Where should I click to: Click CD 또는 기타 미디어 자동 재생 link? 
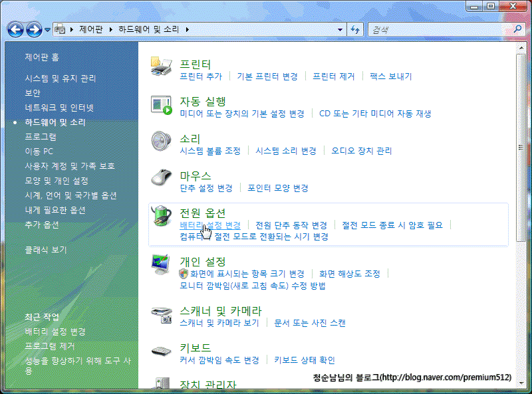pyautogui.click(x=375, y=114)
